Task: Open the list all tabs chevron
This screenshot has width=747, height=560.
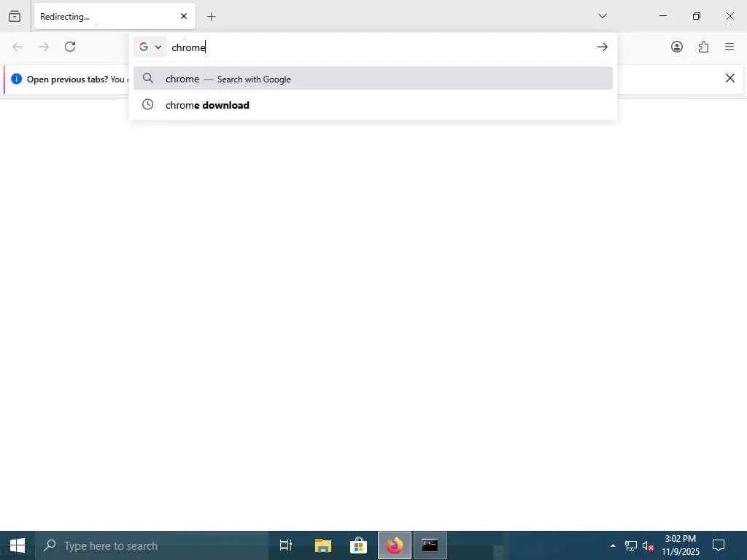Action: point(602,16)
